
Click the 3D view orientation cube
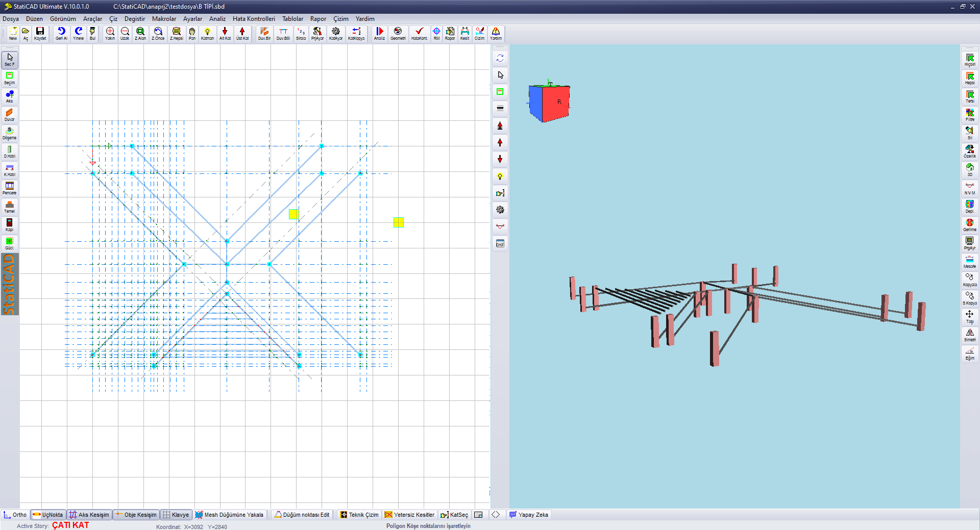[549, 103]
